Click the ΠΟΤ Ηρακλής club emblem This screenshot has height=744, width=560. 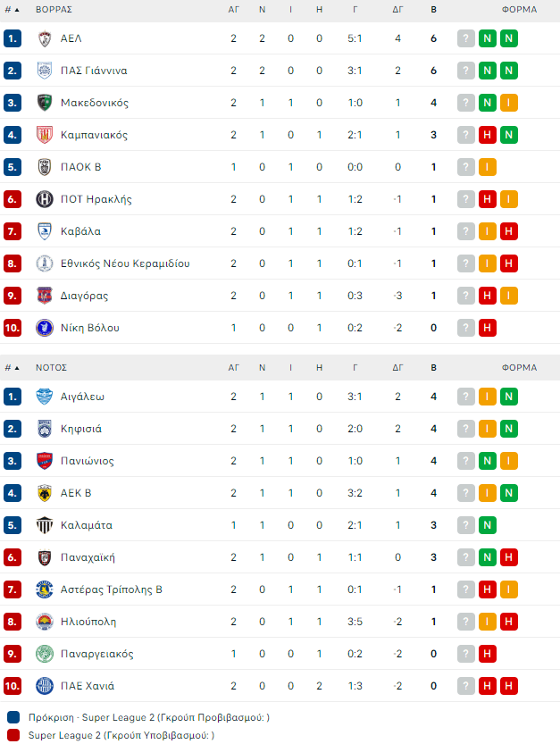pyautogui.click(x=45, y=199)
